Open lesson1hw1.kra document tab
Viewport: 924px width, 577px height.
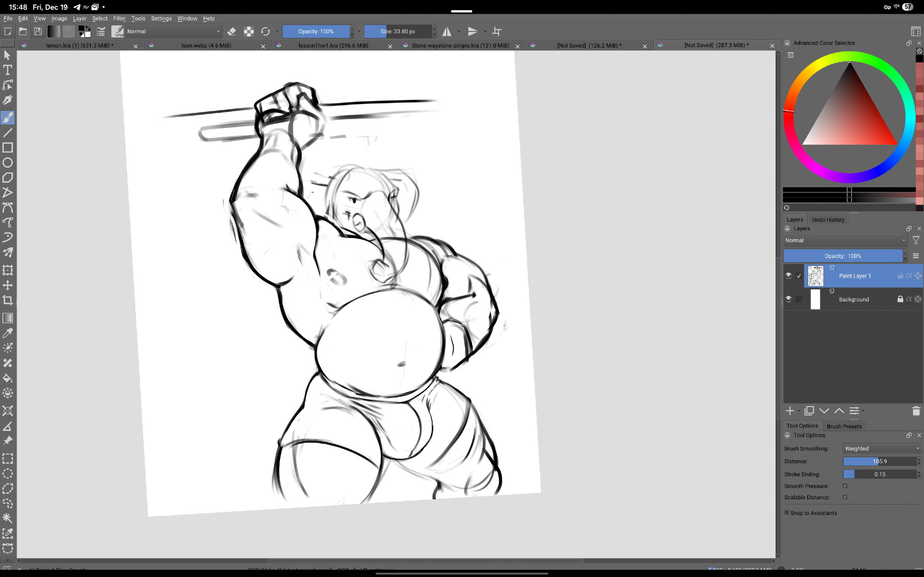(333, 45)
